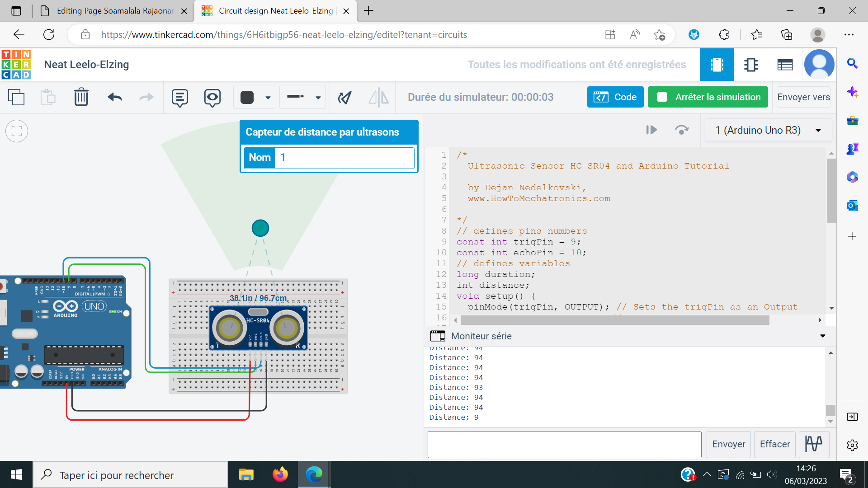Viewport: 868px width, 488px height.
Task: Click the read aloud icon
Action: coord(635,35)
